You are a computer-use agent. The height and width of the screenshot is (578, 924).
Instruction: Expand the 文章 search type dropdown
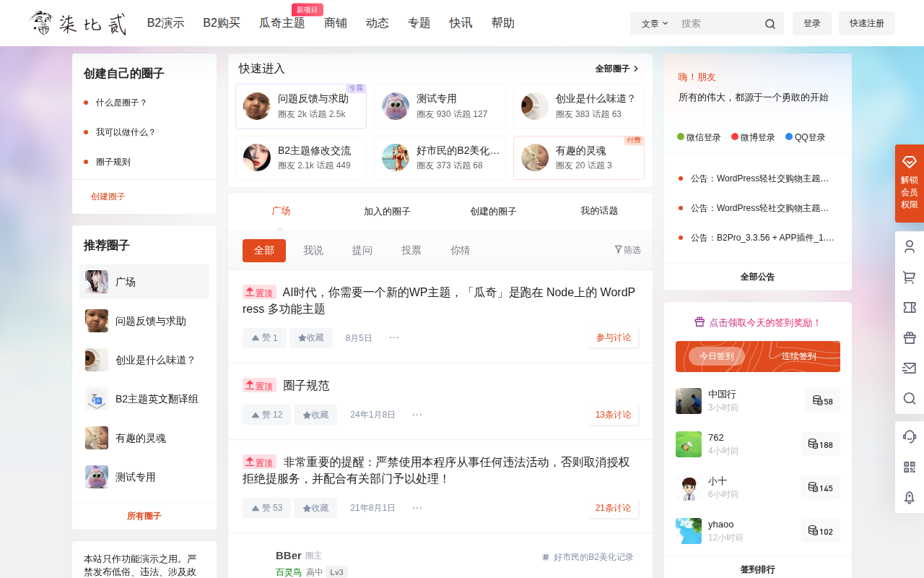tap(655, 24)
